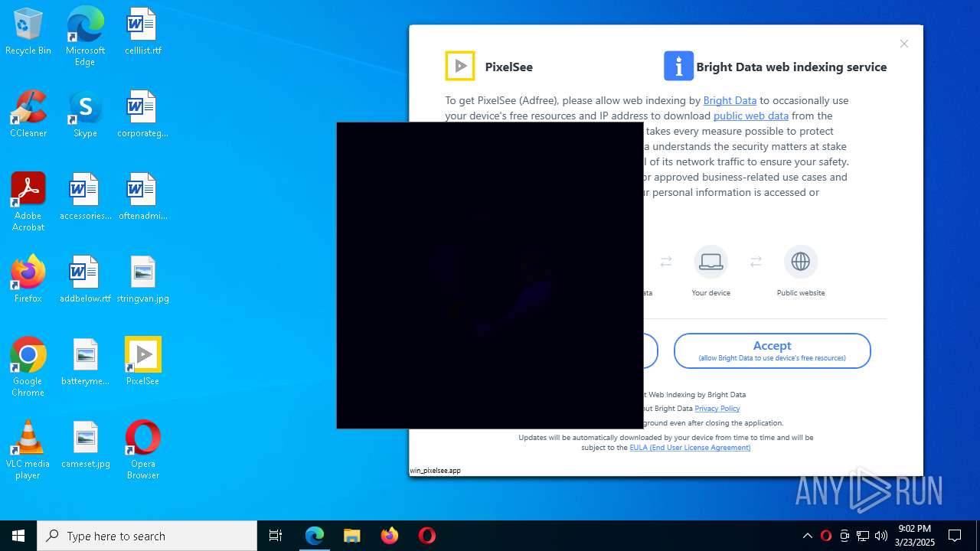This screenshot has height=551, width=980.
Task: Open File Explorer from the taskbar
Action: point(351,536)
